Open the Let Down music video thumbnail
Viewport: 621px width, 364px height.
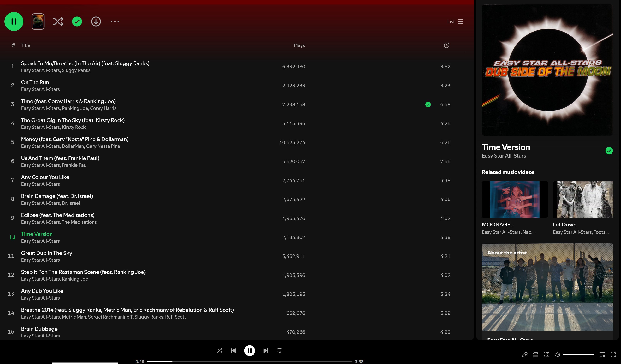(x=583, y=199)
